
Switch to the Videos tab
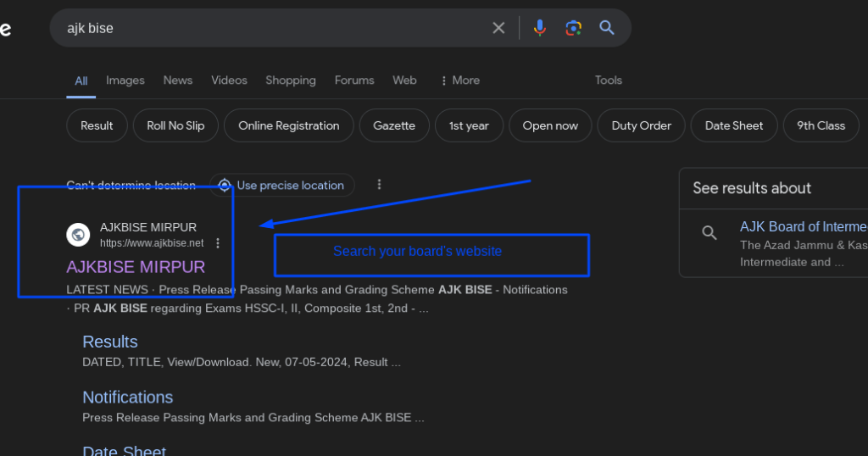pyautogui.click(x=229, y=81)
